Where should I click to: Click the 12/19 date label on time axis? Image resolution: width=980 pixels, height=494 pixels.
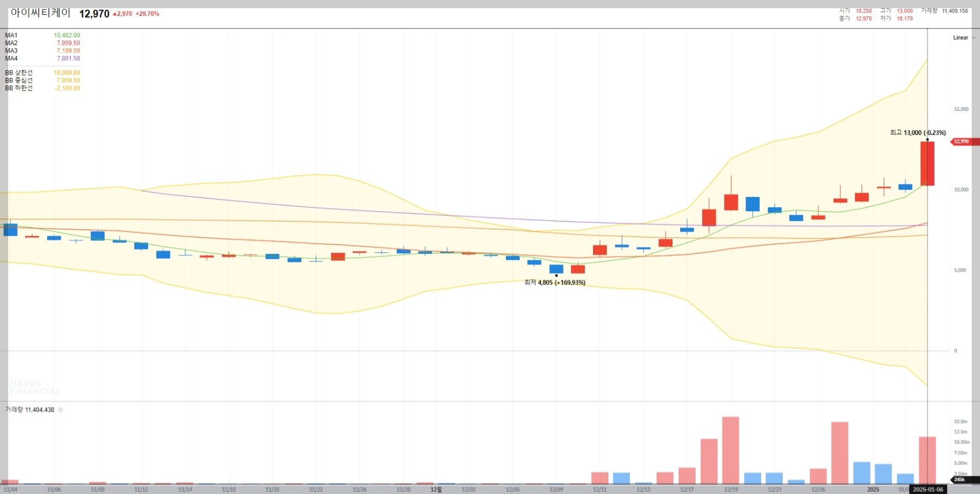(x=731, y=490)
